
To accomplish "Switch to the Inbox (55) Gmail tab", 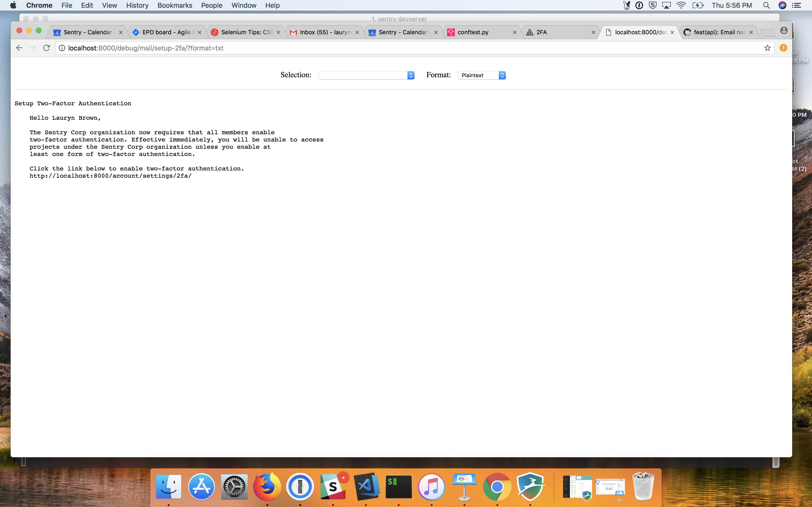I will [326, 32].
